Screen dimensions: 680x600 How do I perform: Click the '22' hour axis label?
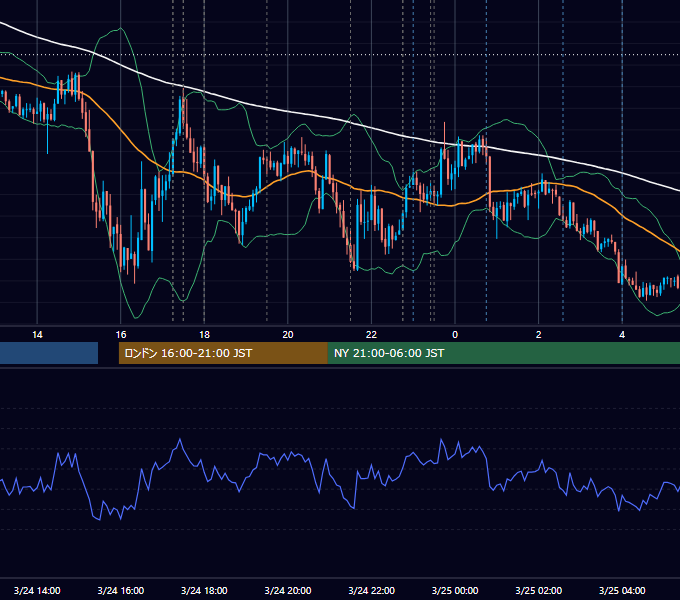tap(371, 335)
